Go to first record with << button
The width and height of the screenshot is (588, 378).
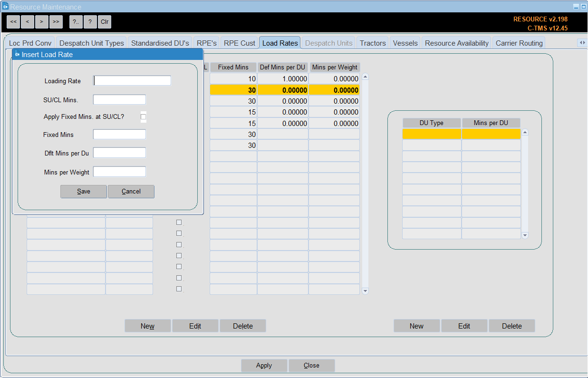tap(13, 21)
